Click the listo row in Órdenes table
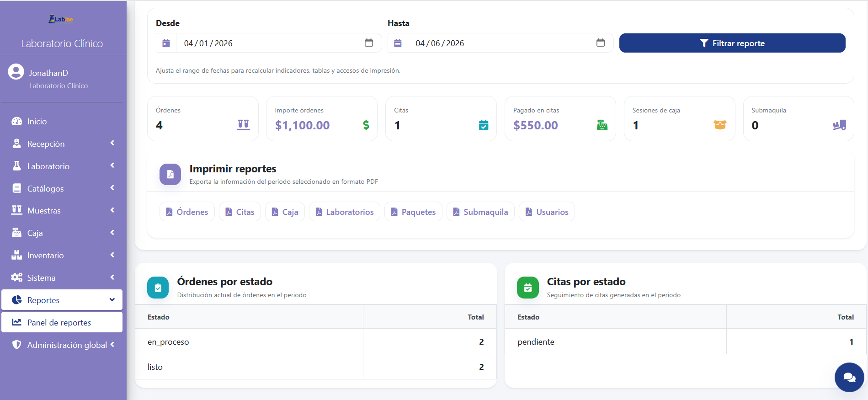Viewport: 868px width, 400px height. point(316,367)
